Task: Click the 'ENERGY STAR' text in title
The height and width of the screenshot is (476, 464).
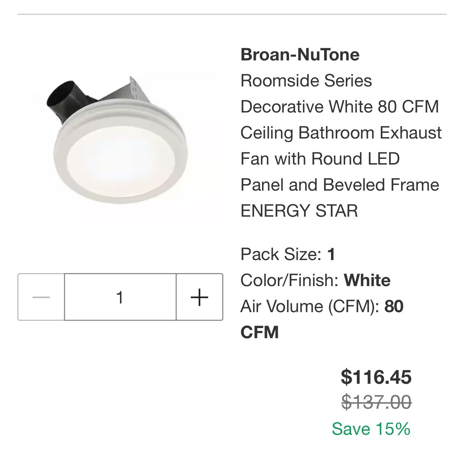Action: [299, 211]
